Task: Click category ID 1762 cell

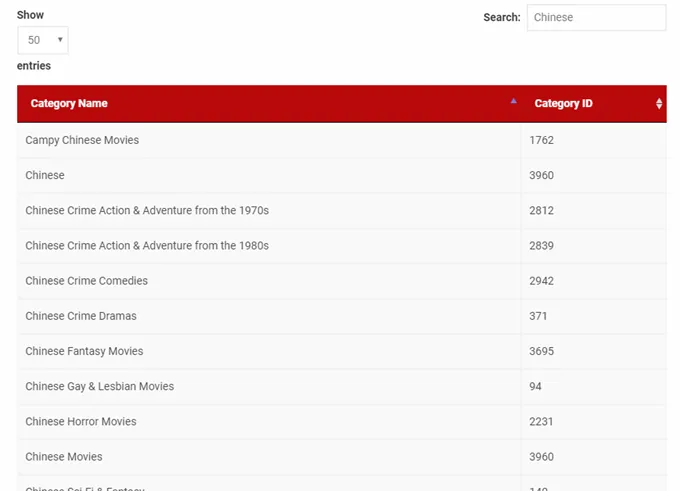Action: point(541,140)
